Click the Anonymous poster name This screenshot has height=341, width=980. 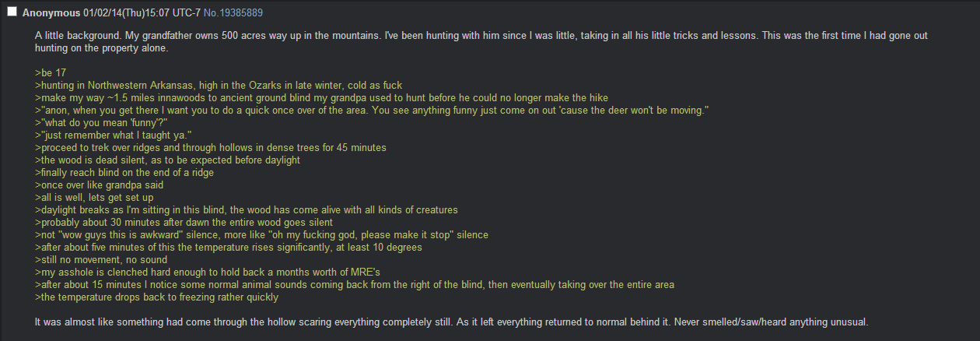point(51,12)
